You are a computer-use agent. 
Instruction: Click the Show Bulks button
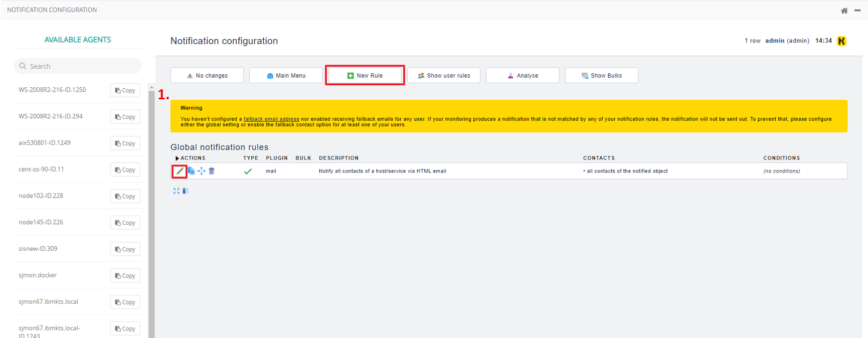coord(601,76)
